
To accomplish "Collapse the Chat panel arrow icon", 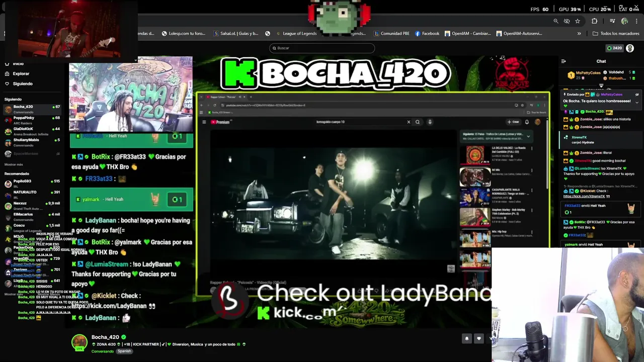I will 563,61.
